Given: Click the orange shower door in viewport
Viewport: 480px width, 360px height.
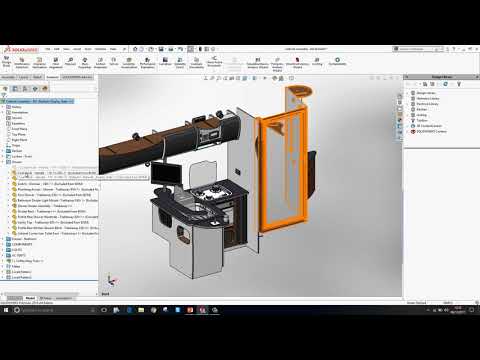Looking at the screenshot, I should (283, 170).
